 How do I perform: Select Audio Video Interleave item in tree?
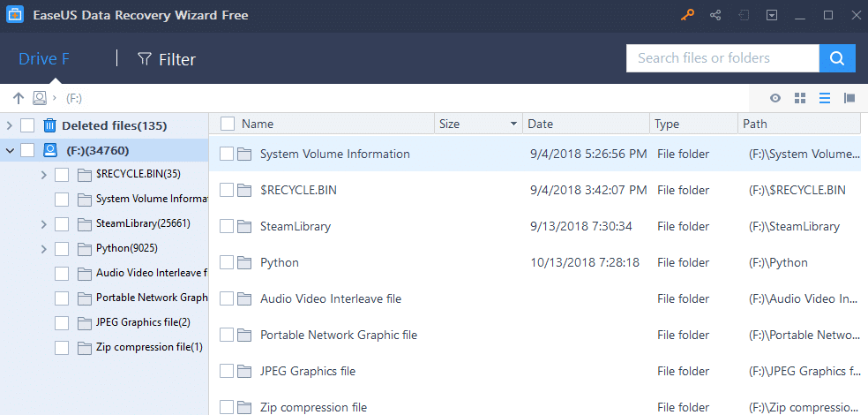(152, 273)
